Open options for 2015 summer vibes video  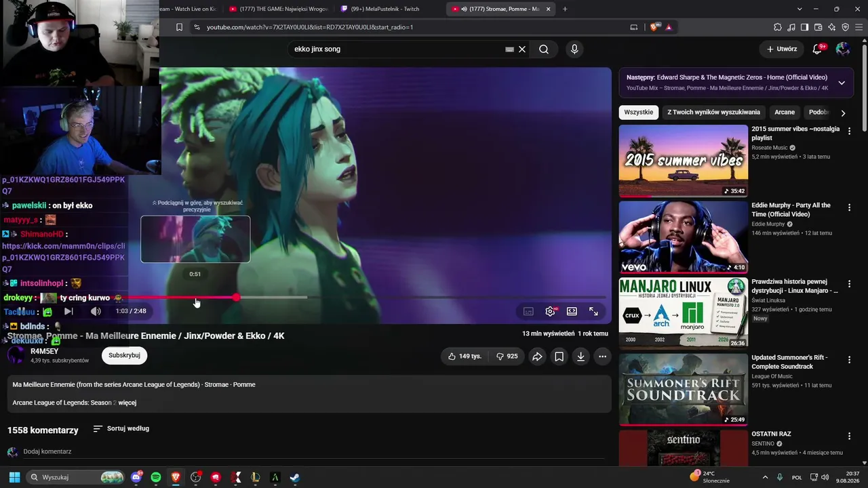(x=849, y=131)
